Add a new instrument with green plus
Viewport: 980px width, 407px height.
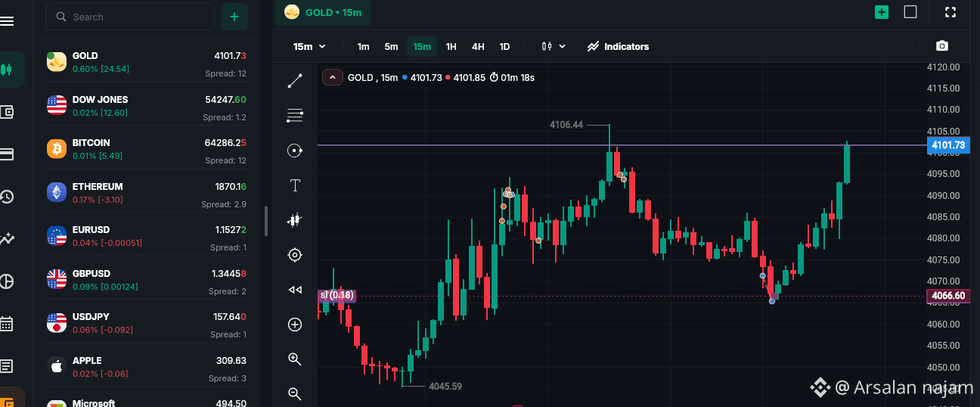(x=234, y=17)
